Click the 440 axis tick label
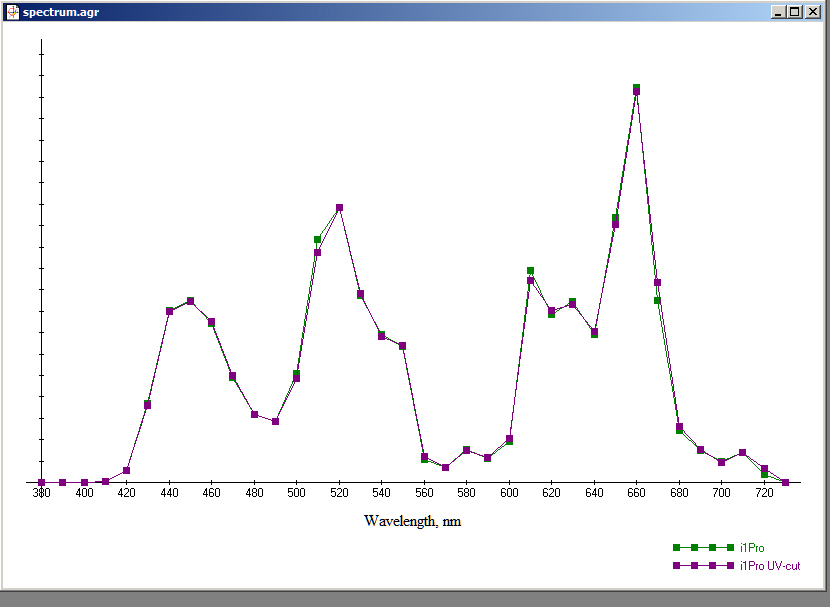The height and width of the screenshot is (607, 830). [x=169, y=493]
